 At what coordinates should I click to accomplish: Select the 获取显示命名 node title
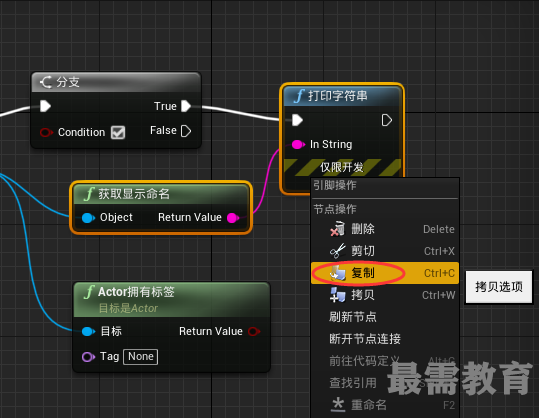tap(134, 194)
